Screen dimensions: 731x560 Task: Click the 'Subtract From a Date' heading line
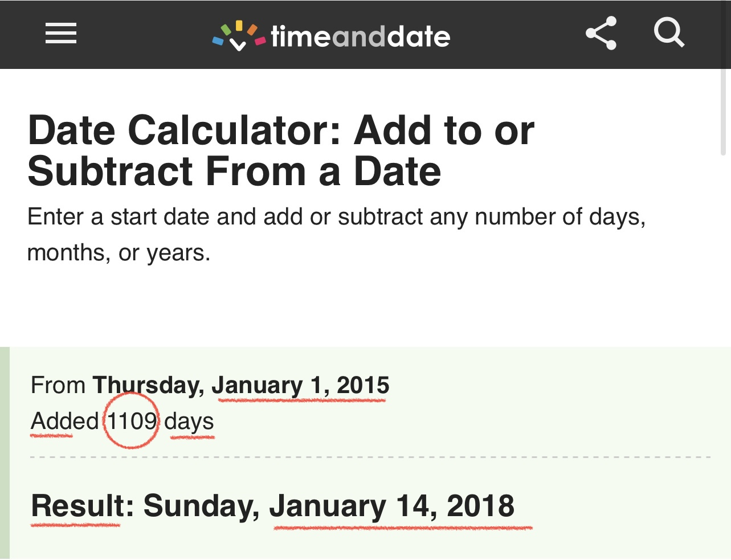click(x=234, y=172)
